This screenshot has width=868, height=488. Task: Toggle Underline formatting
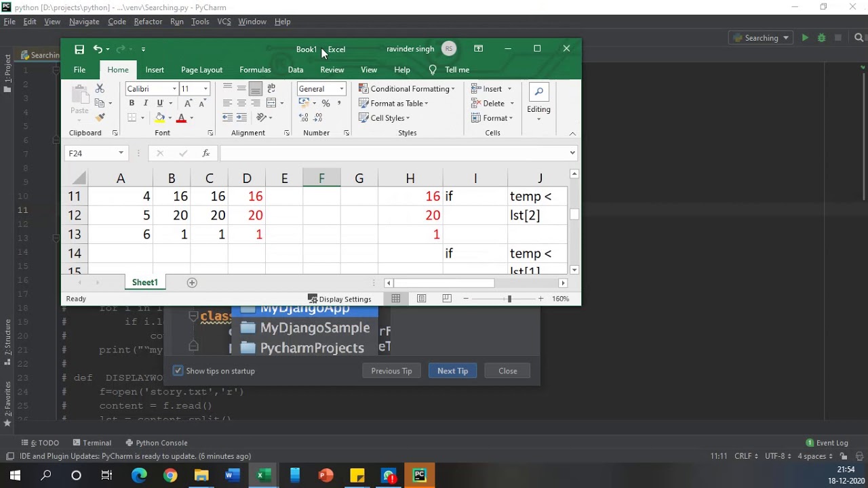[160, 103]
